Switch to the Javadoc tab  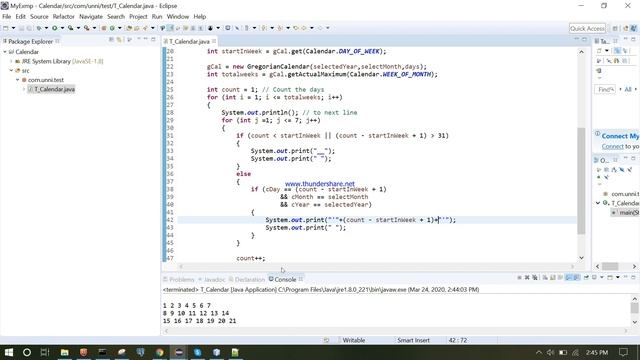[212, 280]
